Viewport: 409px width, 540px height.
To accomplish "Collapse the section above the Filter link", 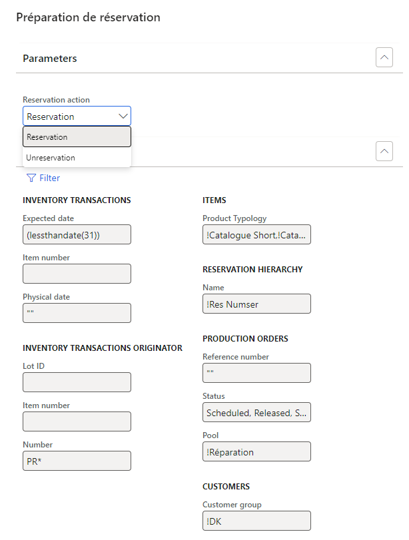I will [x=384, y=151].
